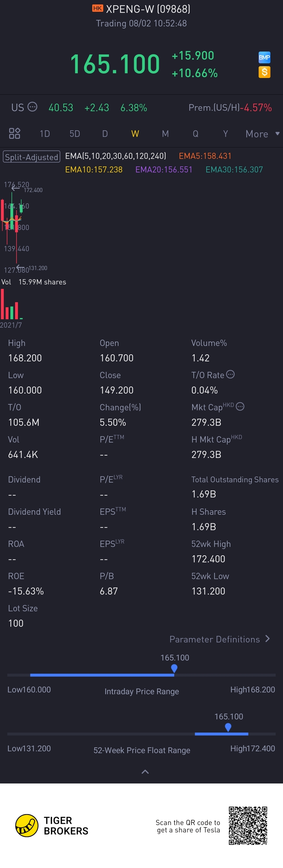Open the chart layout grid icon
The height and width of the screenshot is (868, 283).
pyautogui.click(x=14, y=133)
